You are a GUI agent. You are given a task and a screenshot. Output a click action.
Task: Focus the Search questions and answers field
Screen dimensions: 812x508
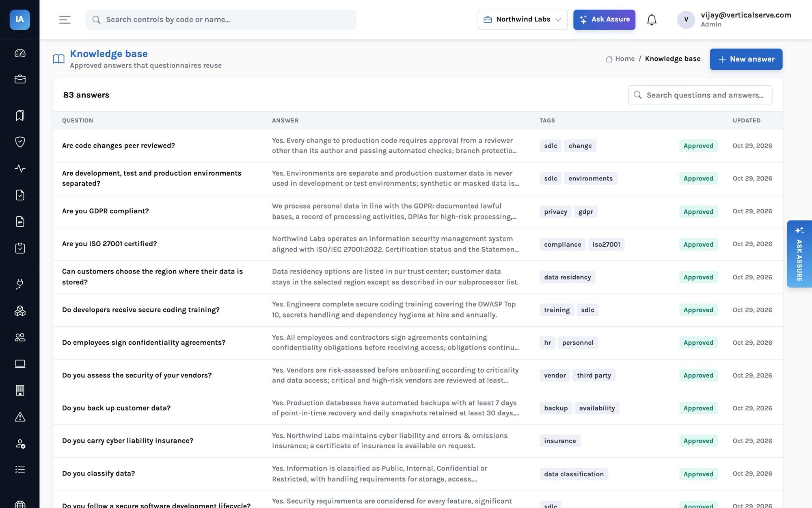click(700, 95)
